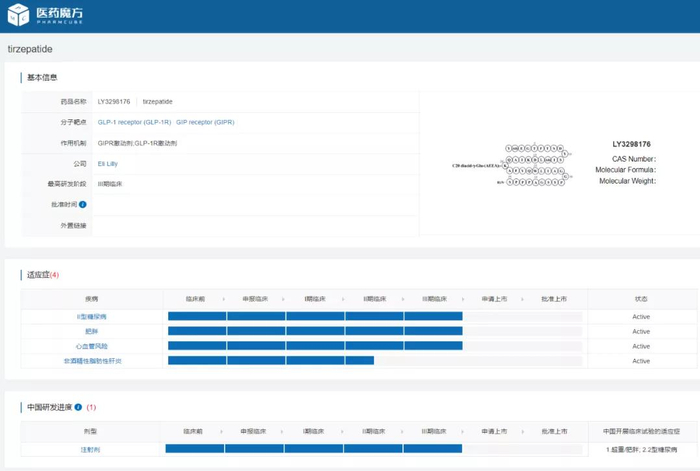Click the II型糖尿病 development progress bar
700x471 pixels.
coord(315,317)
